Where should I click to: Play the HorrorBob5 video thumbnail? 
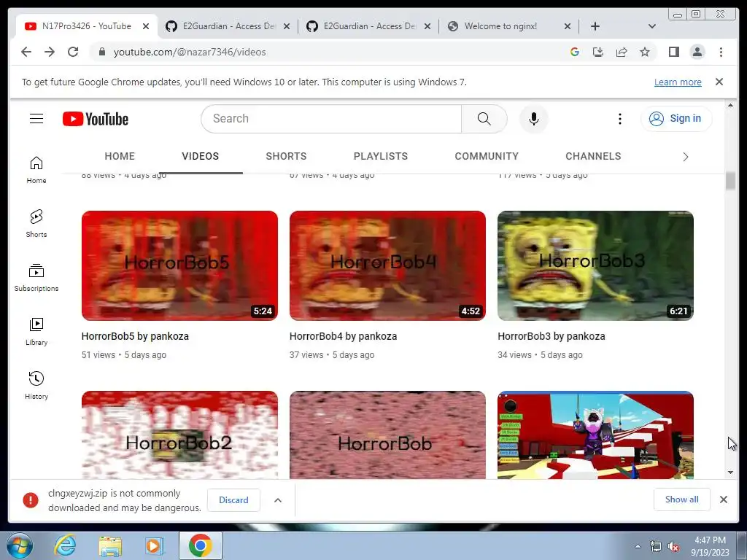(x=179, y=265)
